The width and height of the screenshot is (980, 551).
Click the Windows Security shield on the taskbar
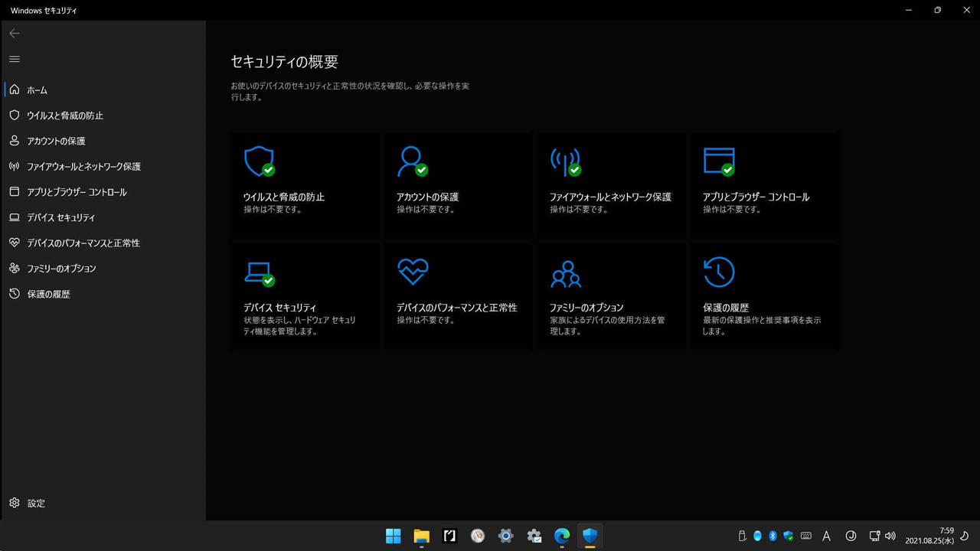click(590, 536)
